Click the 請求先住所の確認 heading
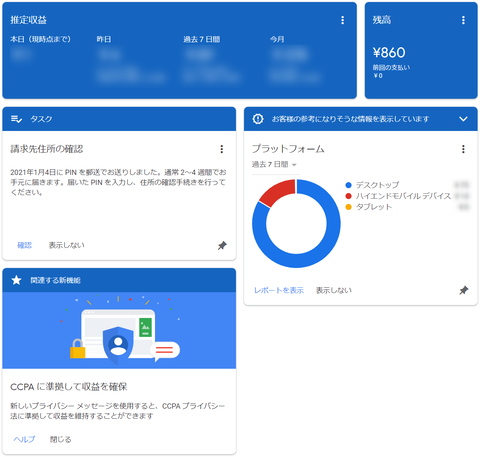Viewport: 480px width, 457px height. [x=47, y=149]
